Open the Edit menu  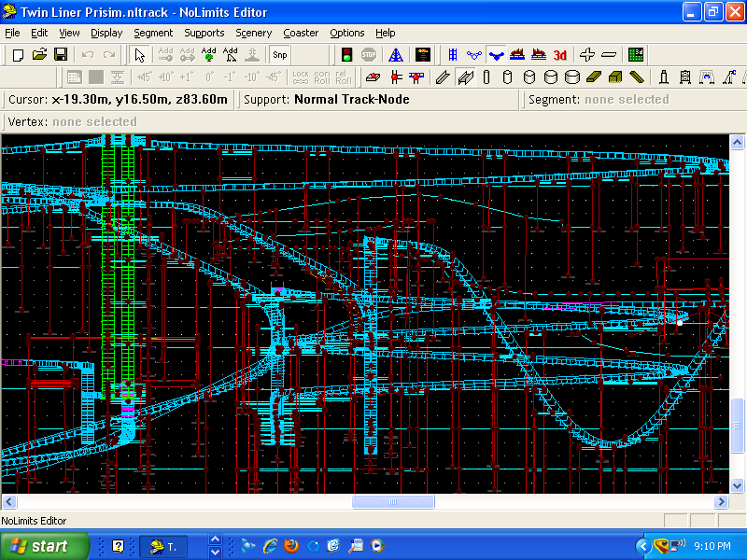coord(39,33)
